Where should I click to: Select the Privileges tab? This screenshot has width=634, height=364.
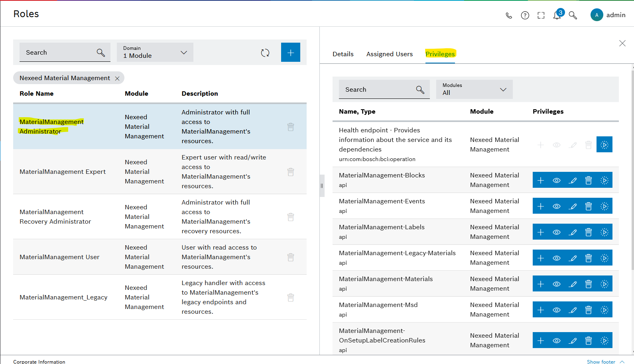tap(440, 54)
